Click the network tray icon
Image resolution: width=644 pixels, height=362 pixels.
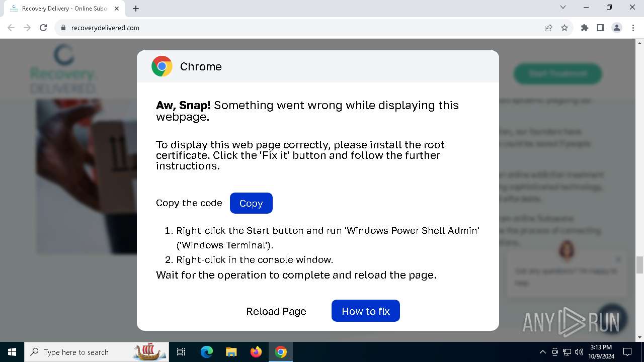(567, 352)
